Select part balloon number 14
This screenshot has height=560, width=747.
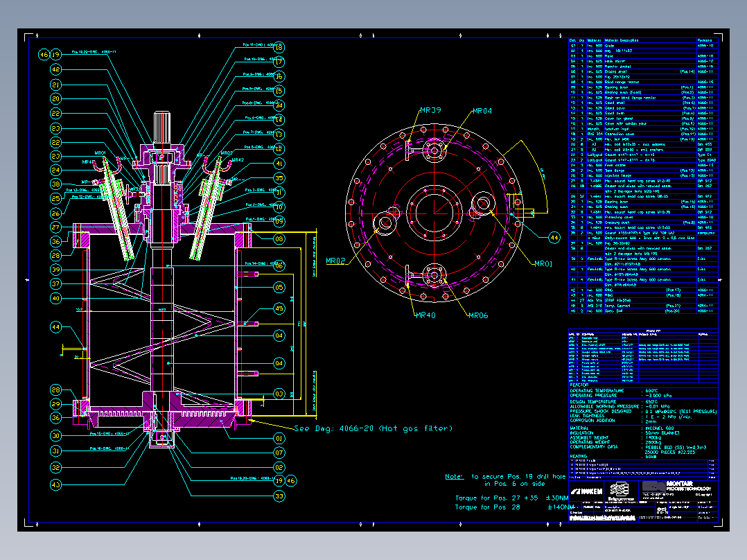[279, 120]
